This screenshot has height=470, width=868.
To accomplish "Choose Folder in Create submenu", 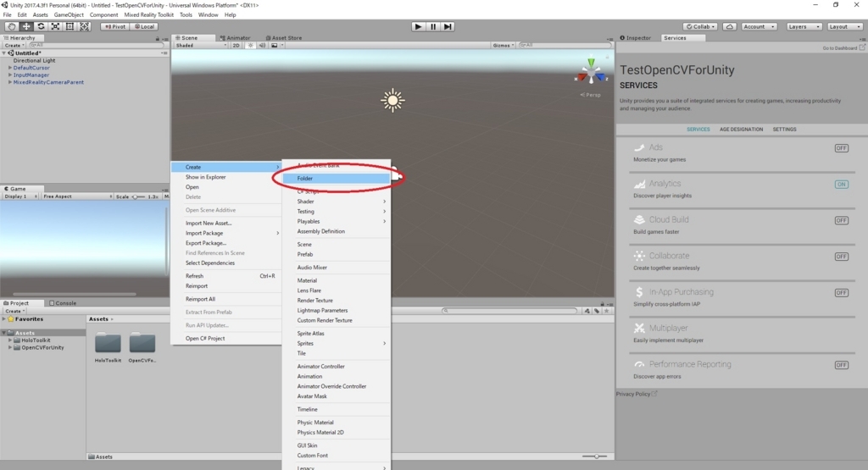I will coord(337,179).
